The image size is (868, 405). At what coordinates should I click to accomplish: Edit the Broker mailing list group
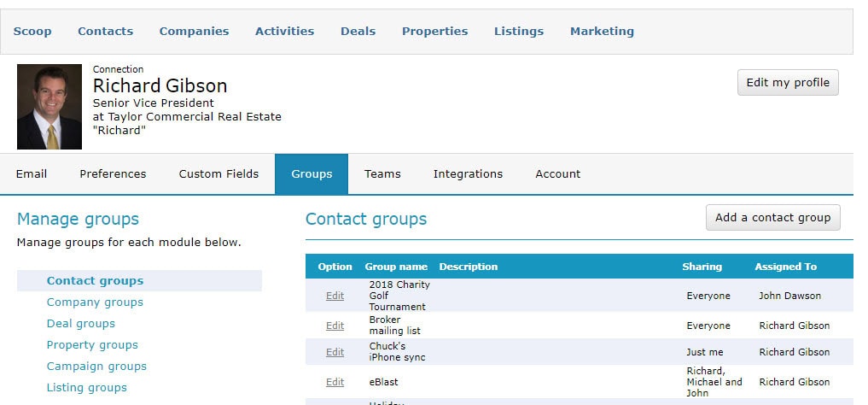point(335,326)
